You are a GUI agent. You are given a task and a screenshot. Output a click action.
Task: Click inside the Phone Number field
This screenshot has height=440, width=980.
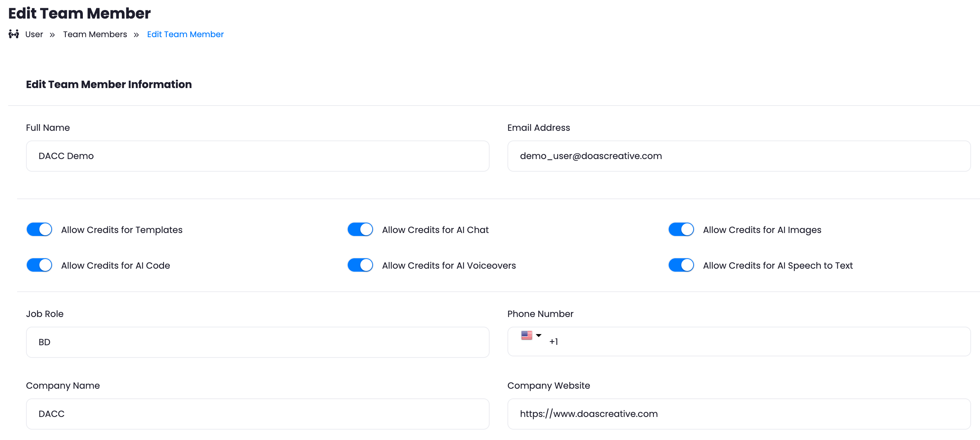point(757,342)
